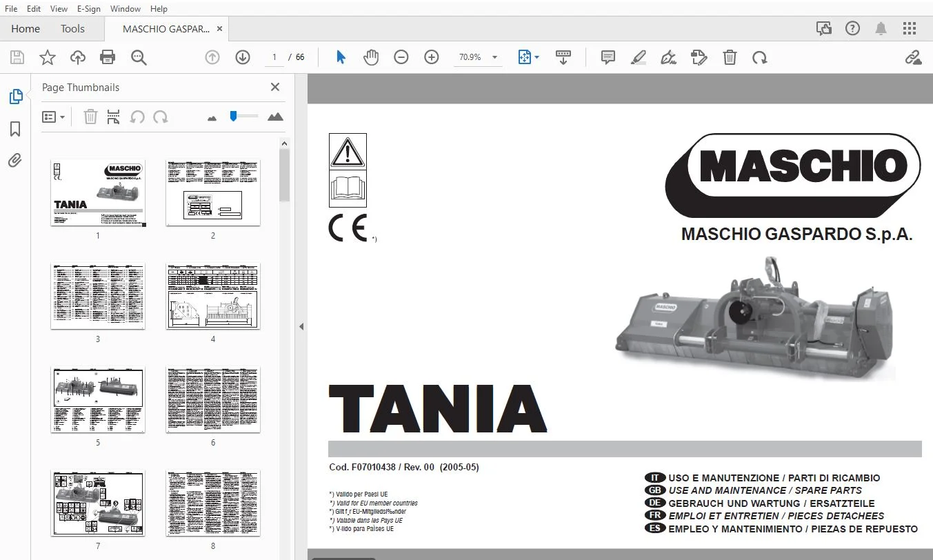Viewport: 933px width, 560px height.
Task: Close the Page Thumbnails panel
Action: tap(275, 87)
